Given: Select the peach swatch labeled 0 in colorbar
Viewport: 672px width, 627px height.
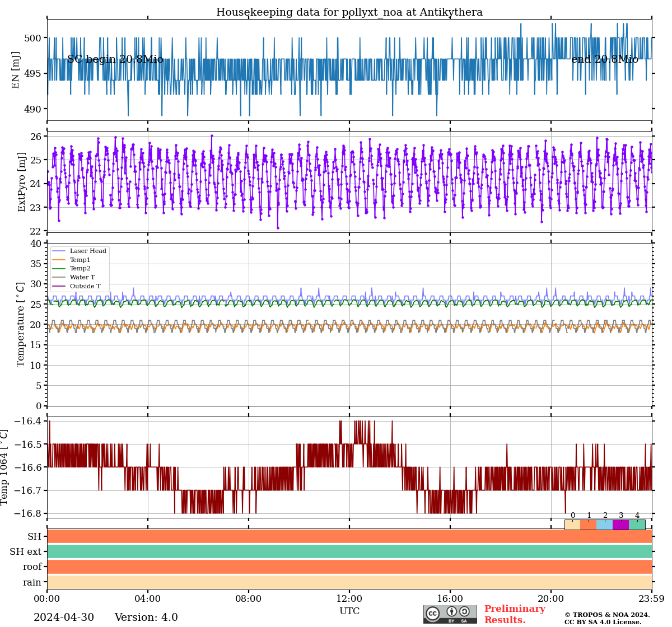Looking at the screenshot, I should 572,525.
